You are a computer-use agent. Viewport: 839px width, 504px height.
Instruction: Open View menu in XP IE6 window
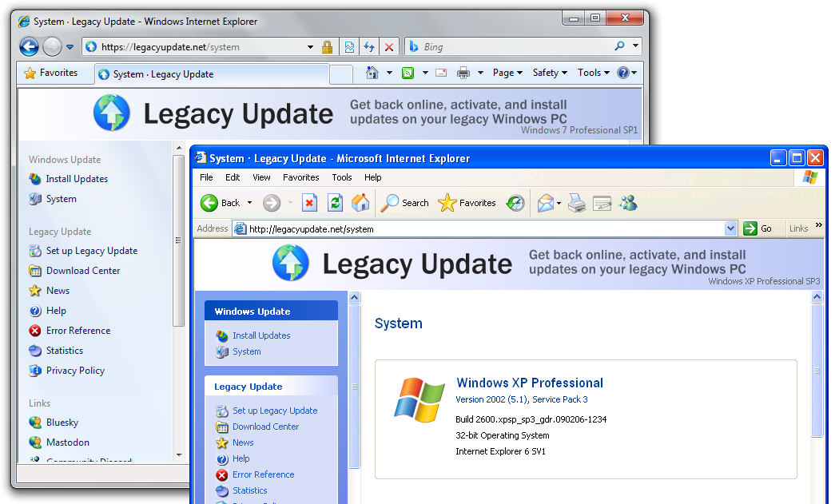(261, 177)
